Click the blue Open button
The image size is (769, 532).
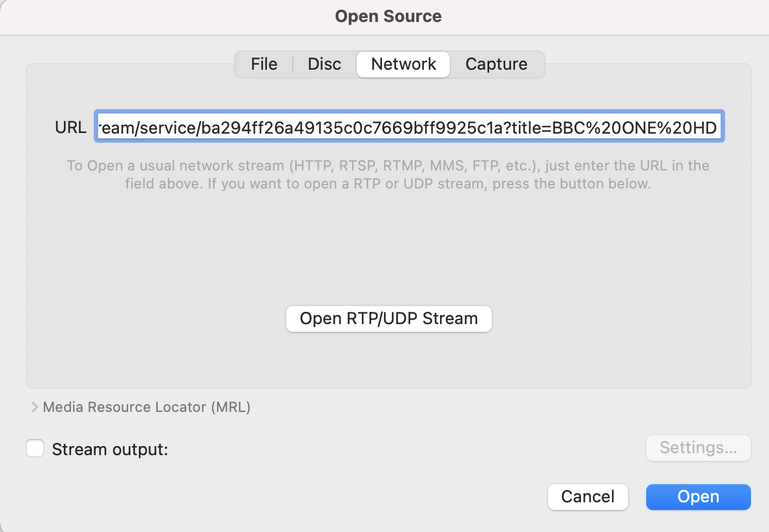(698, 496)
